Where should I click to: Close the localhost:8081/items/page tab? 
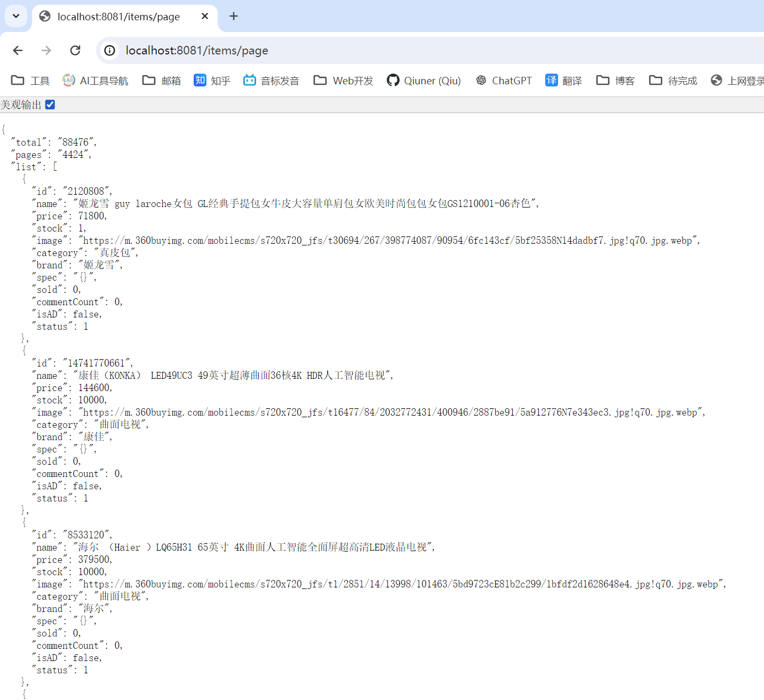[x=204, y=17]
